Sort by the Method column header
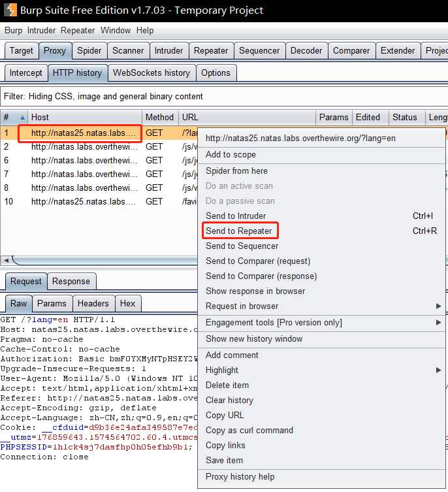The width and height of the screenshot is (448, 492). [x=160, y=118]
